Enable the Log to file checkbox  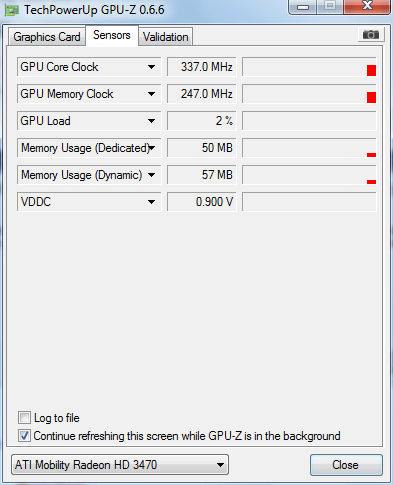[x=24, y=418]
